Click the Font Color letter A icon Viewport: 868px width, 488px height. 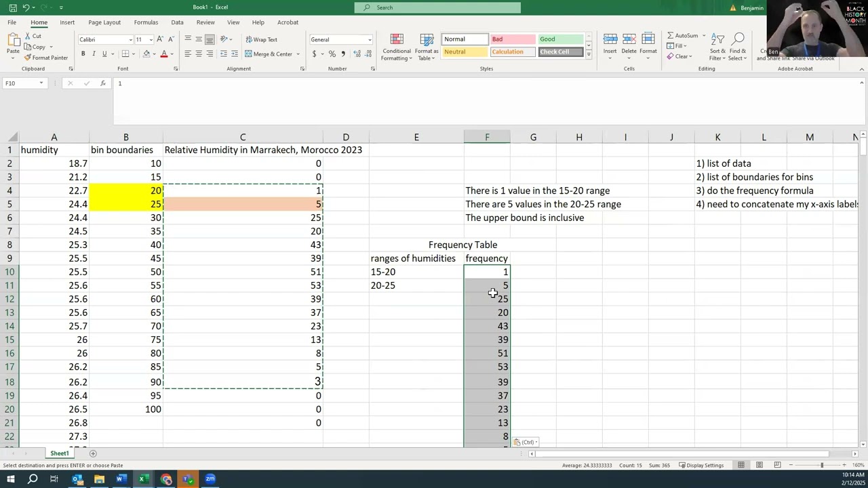(x=163, y=54)
